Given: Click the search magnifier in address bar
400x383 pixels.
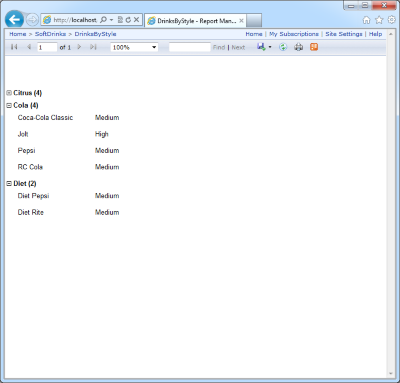Looking at the screenshot, I should coord(103,20).
